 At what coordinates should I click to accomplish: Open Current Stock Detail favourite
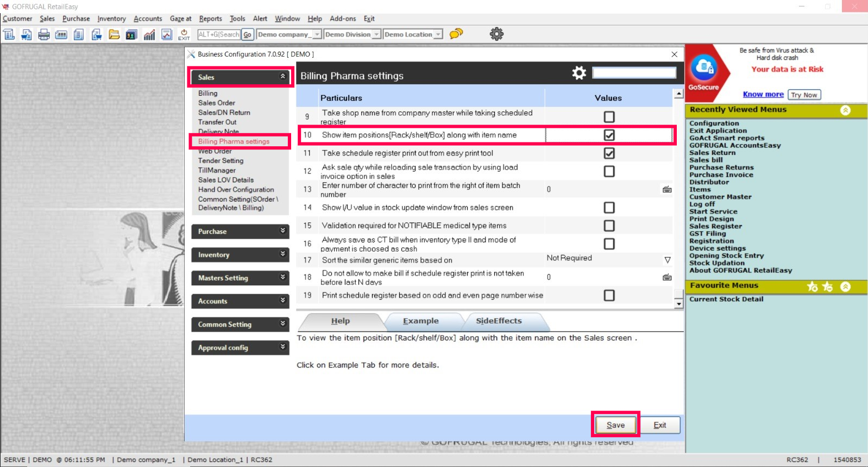(726, 299)
